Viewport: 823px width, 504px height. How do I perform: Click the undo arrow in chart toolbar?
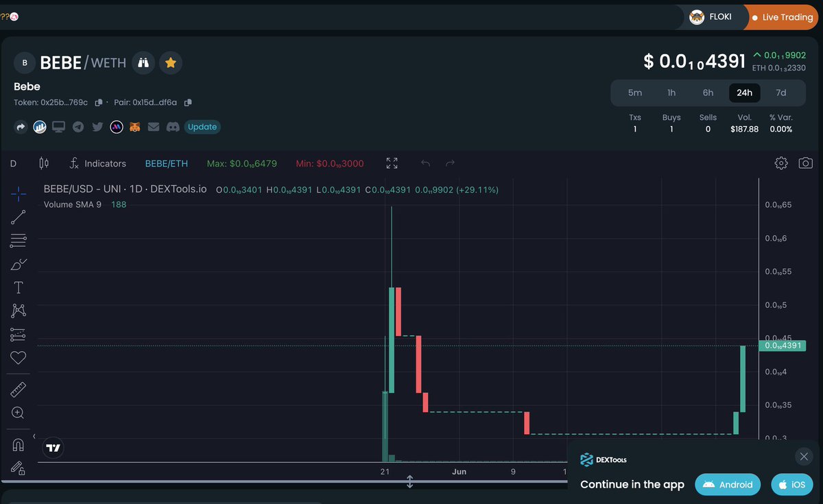(425, 163)
